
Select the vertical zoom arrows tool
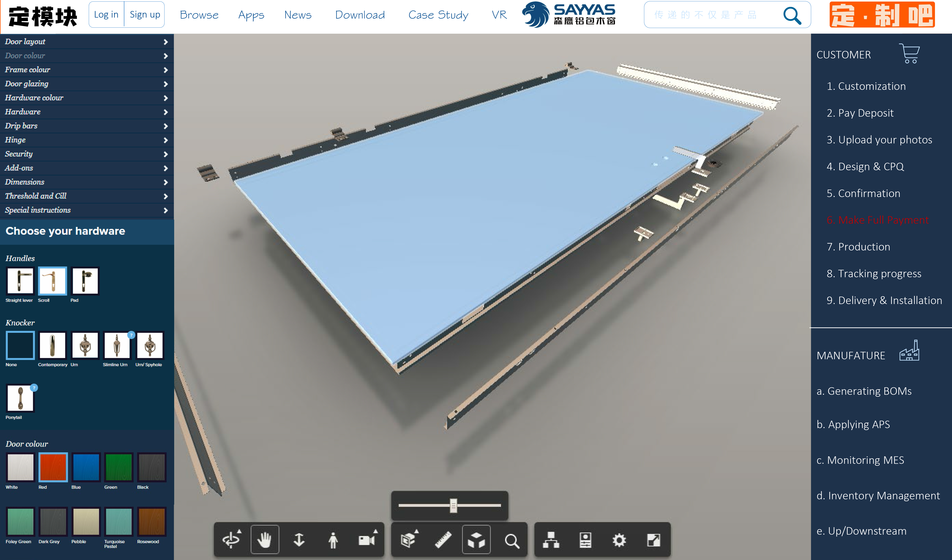299,540
